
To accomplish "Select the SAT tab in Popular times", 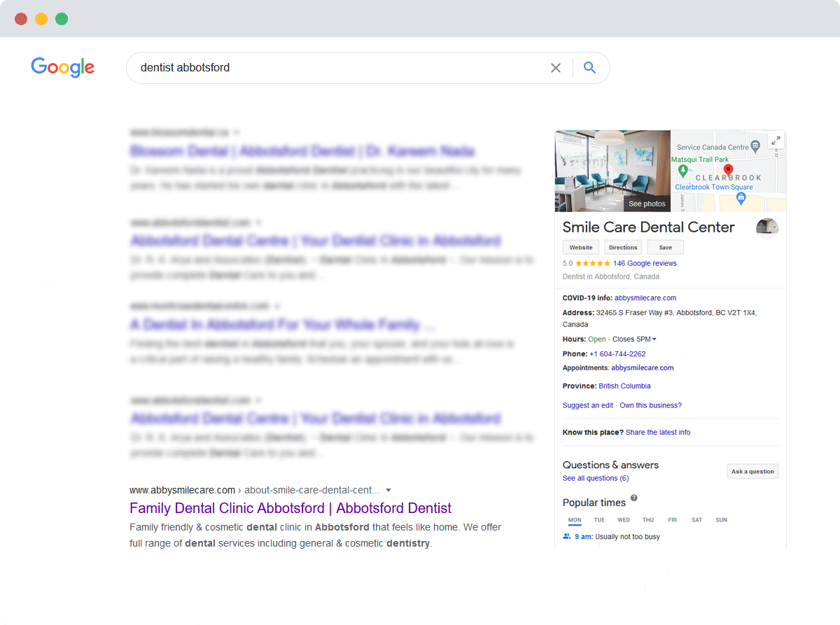I will pos(696,520).
